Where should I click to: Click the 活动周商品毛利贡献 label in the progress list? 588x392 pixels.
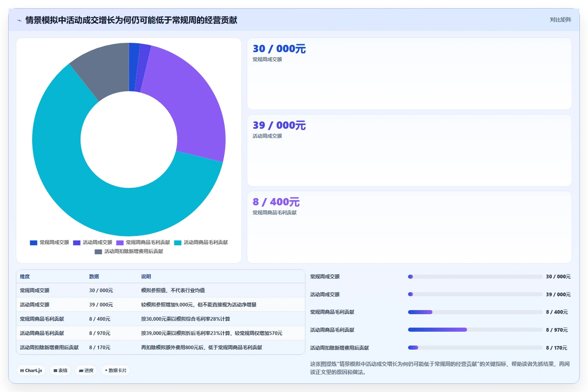(332, 330)
